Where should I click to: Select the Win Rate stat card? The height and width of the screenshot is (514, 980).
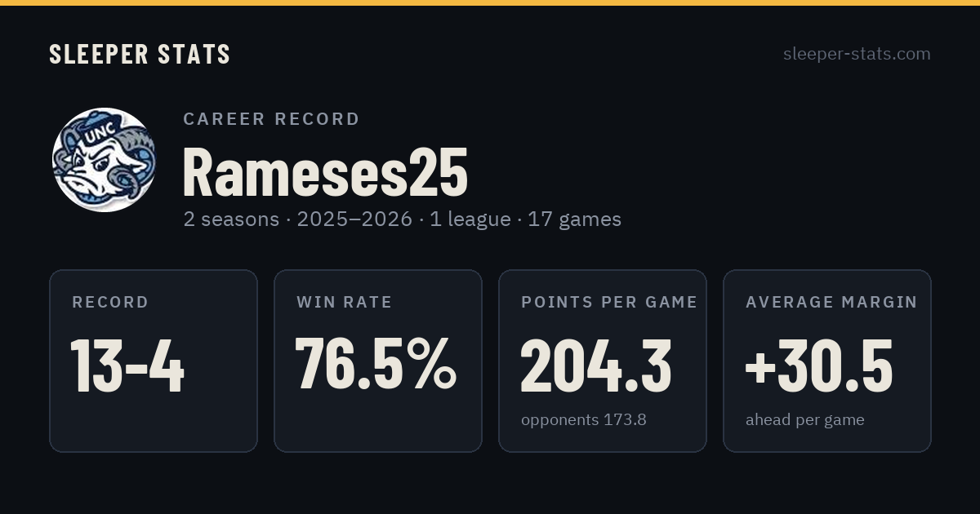(378, 361)
